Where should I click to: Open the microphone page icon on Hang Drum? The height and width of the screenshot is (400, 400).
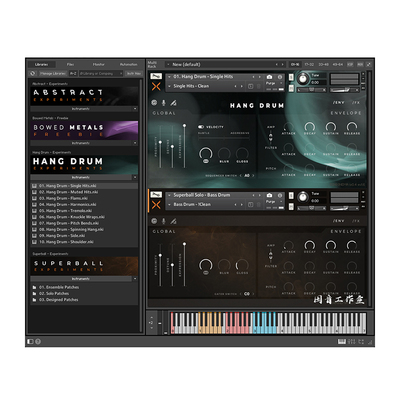tap(164, 103)
